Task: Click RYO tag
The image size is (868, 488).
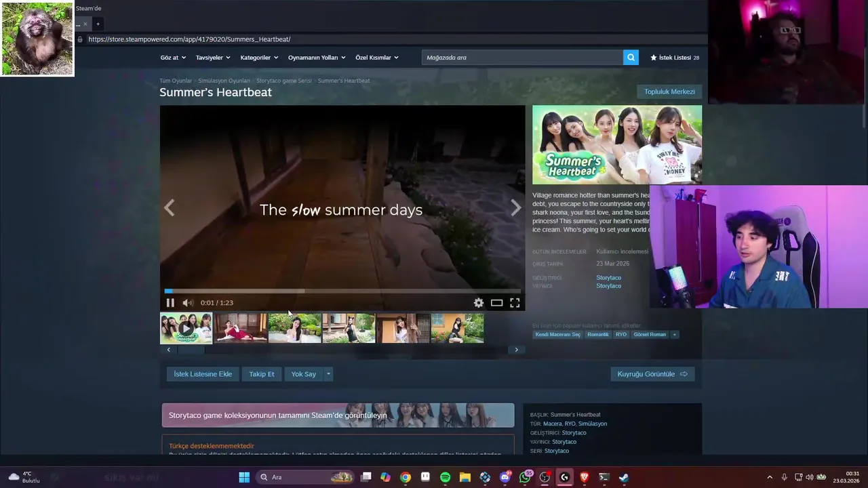Action: pyautogui.click(x=621, y=334)
